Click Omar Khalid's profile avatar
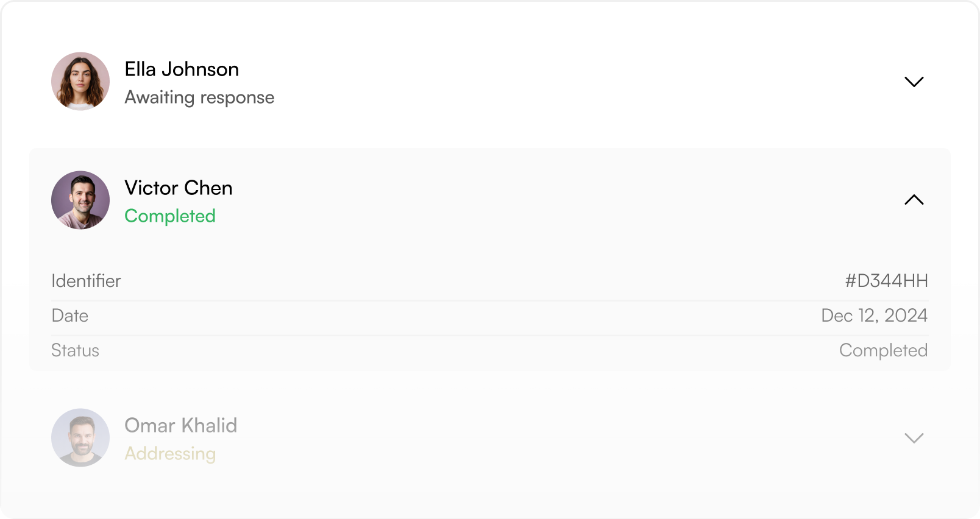The image size is (980, 519). click(80, 437)
